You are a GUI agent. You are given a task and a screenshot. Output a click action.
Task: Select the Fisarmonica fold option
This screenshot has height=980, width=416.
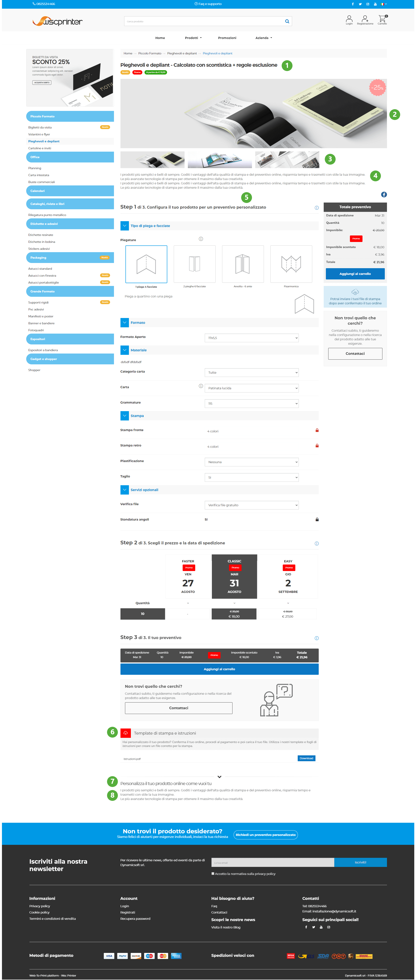coord(291,264)
